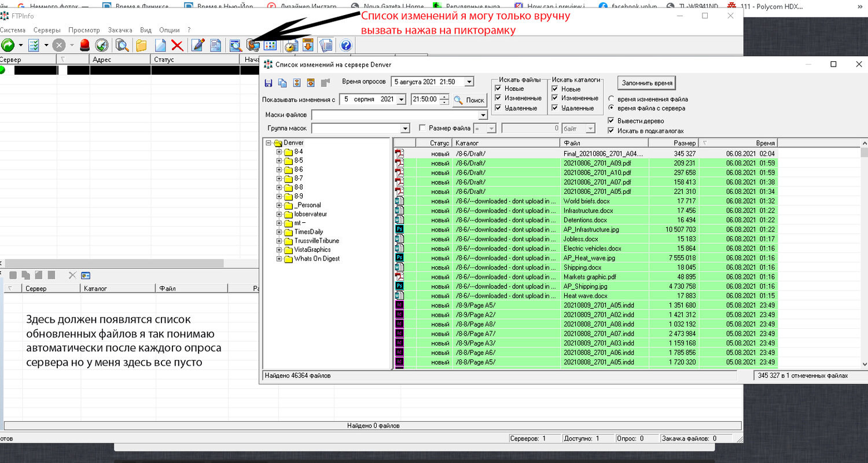
Task: Open the "Время опросов" dropdown
Action: click(x=469, y=82)
